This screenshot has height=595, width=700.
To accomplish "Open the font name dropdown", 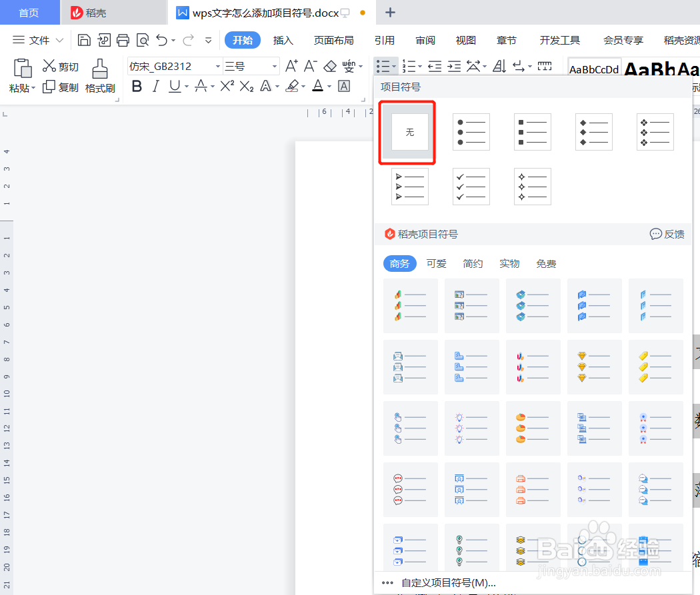I will tap(218, 66).
